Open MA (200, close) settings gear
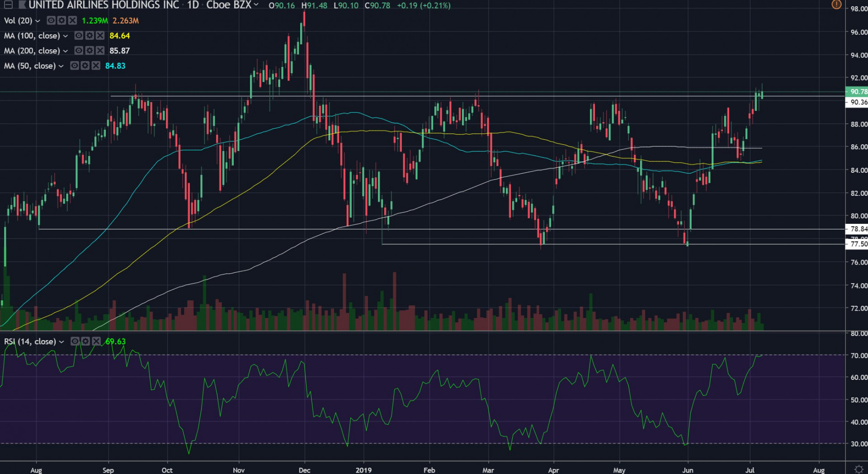Viewport: 868px width, 474px height. pos(90,51)
